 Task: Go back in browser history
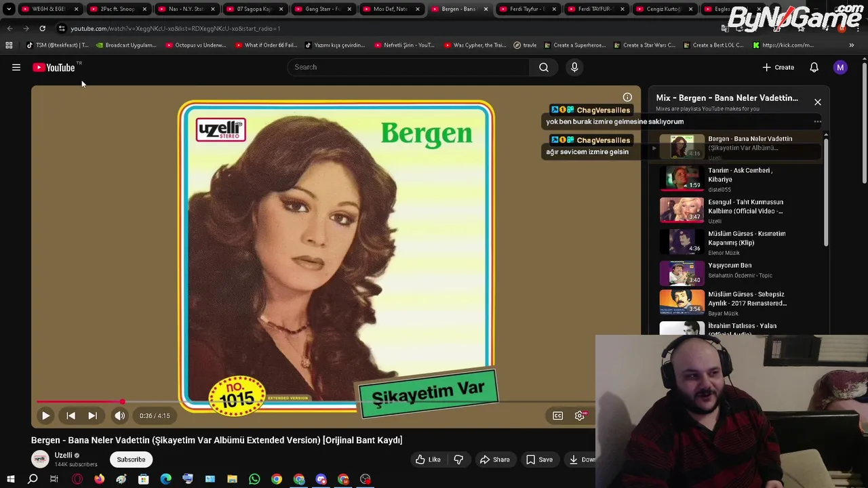[9, 28]
